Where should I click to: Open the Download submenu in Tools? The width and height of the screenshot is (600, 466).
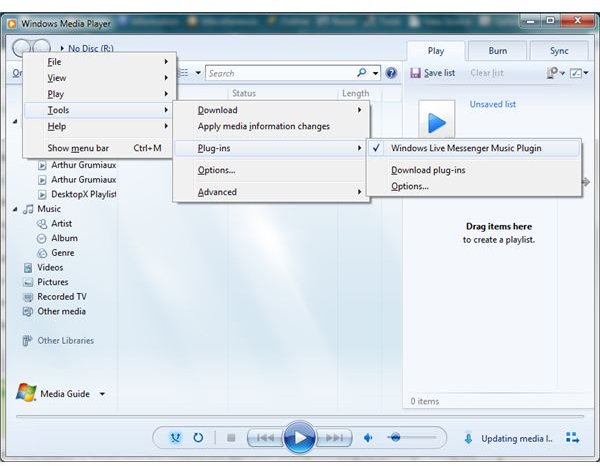click(271, 110)
